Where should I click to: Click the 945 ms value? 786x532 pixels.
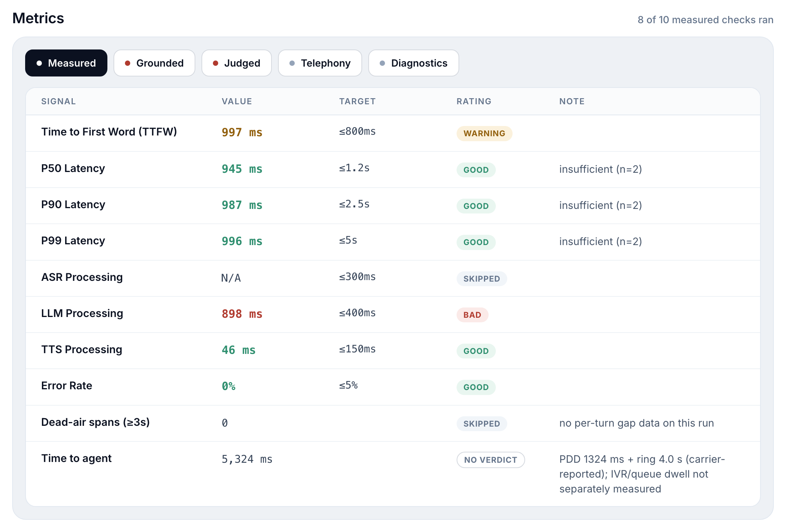pos(242,169)
